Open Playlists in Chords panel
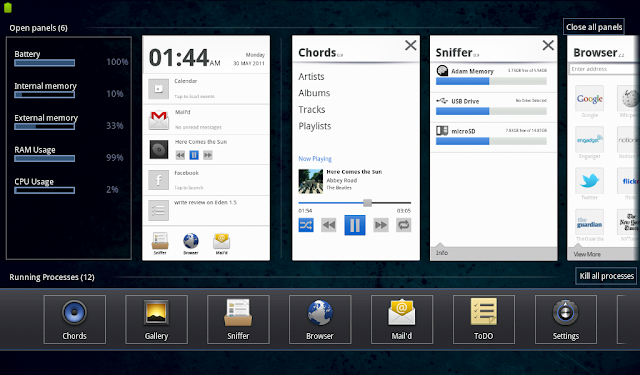 pos(315,126)
